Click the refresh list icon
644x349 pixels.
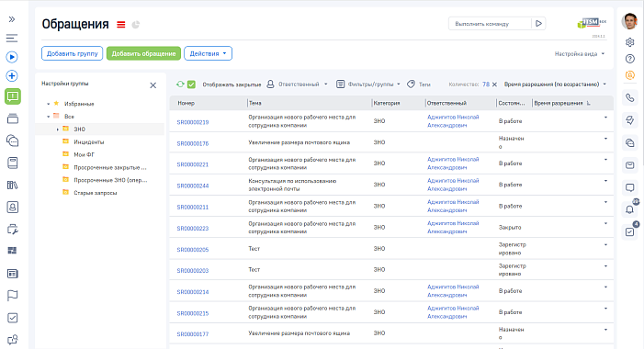coord(180,84)
